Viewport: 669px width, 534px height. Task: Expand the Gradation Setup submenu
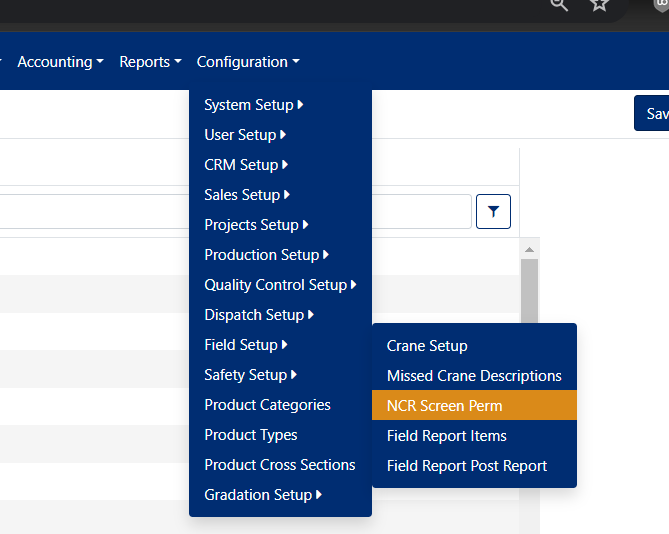pyautogui.click(x=280, y=495)
